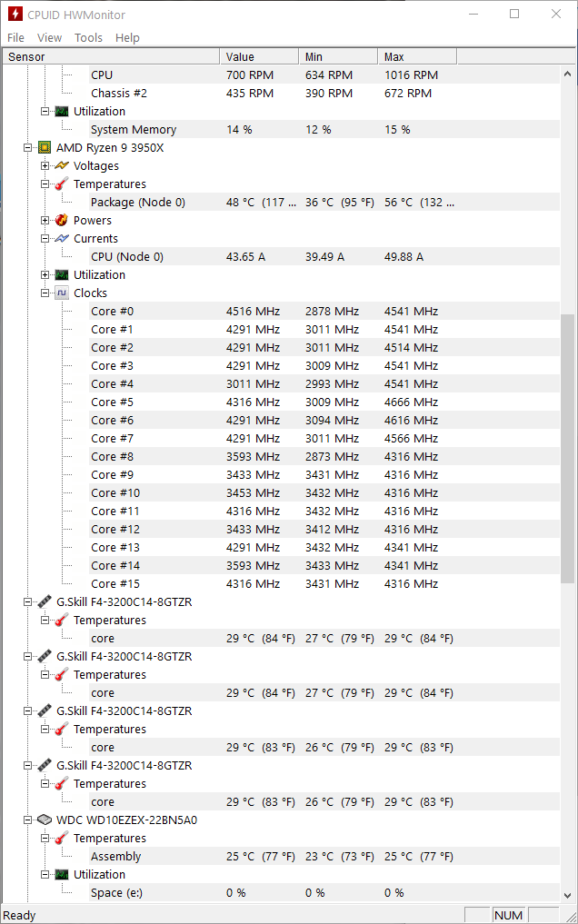The width and height of the screenshot is (578, 924).
Task: Click the WDC WD10EZEX hard drive icon
Action: tap(45, 820)
